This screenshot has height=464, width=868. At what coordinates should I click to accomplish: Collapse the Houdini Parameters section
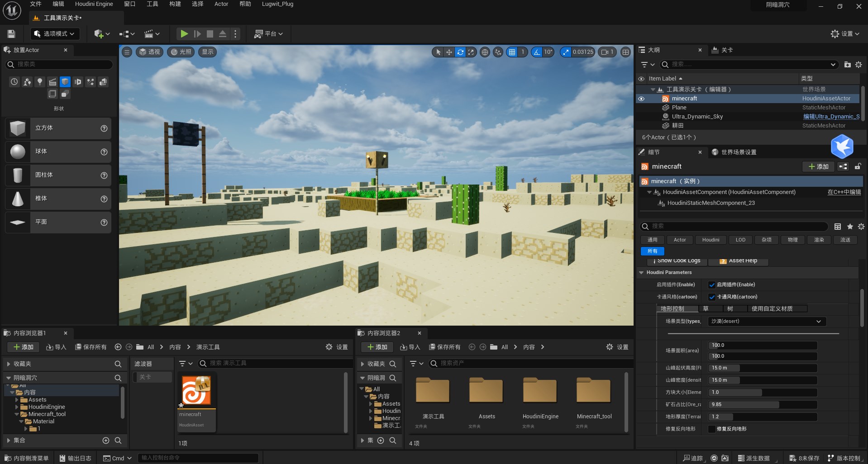tap(641, 273)
